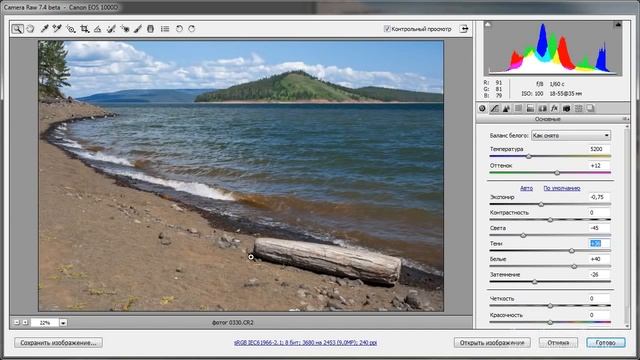Viewport: 640px width, 360px height.
Task: Toggle full screen mode icon
Action: [464, 29]
